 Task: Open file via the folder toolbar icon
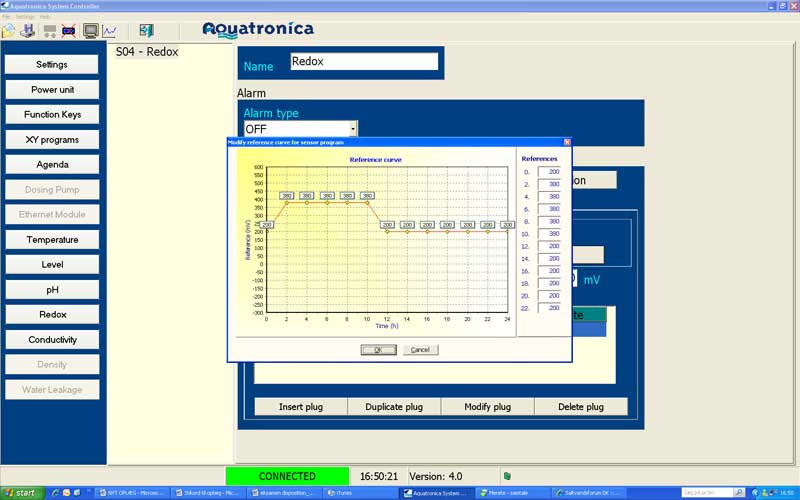[x=8, y=31]
